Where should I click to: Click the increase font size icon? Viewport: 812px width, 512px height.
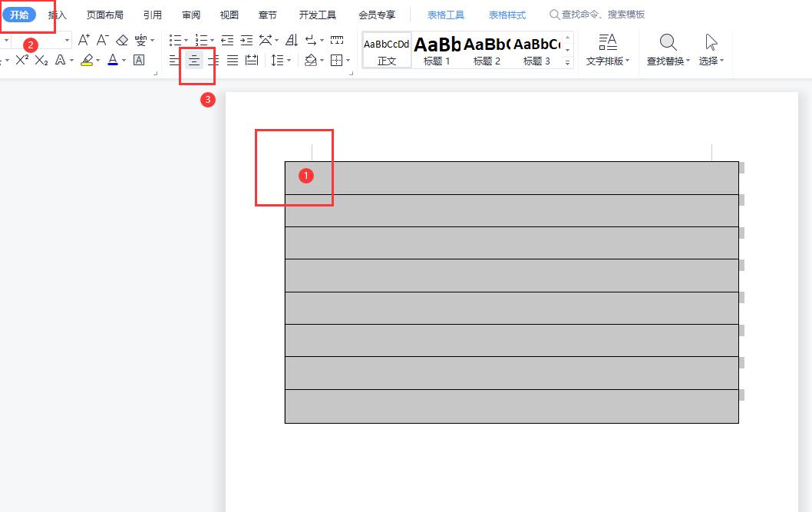click(x=83, y=39)
